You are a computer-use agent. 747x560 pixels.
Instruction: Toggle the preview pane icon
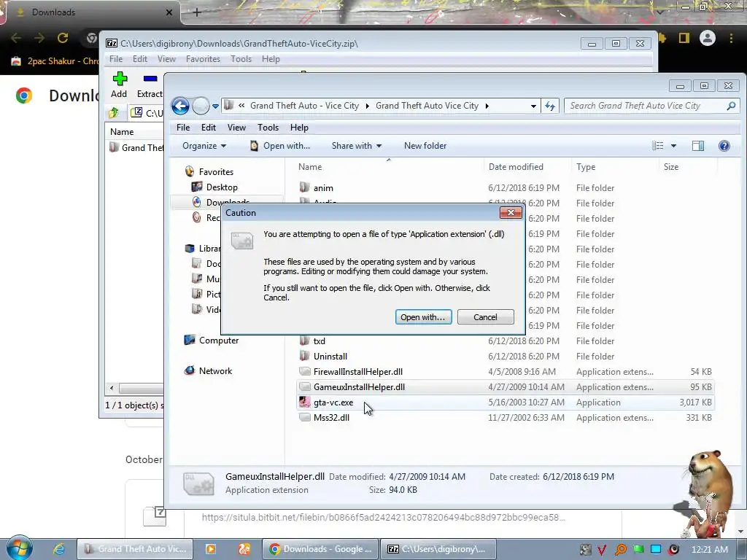pos(698,146)
